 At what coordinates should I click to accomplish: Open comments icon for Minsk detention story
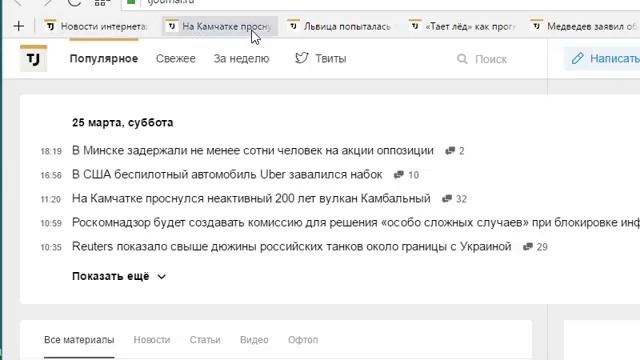click(450, 151)
